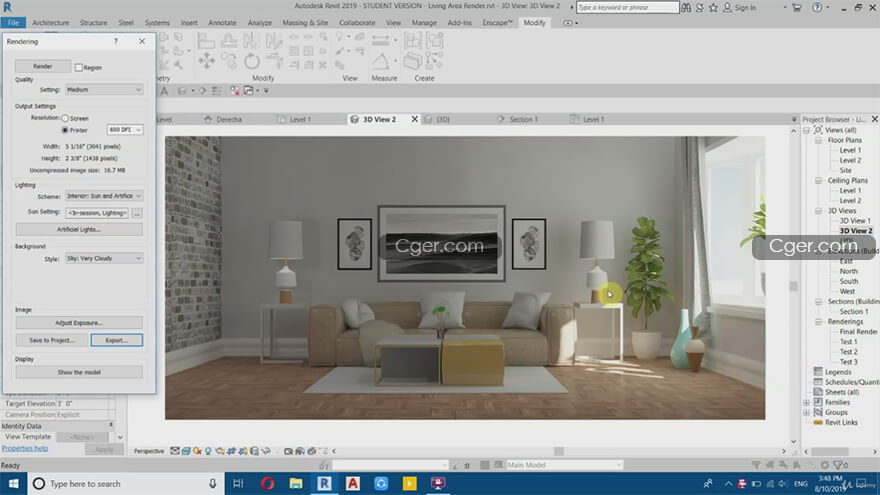Switch to the Massing & Site ribbon tab

305,23
